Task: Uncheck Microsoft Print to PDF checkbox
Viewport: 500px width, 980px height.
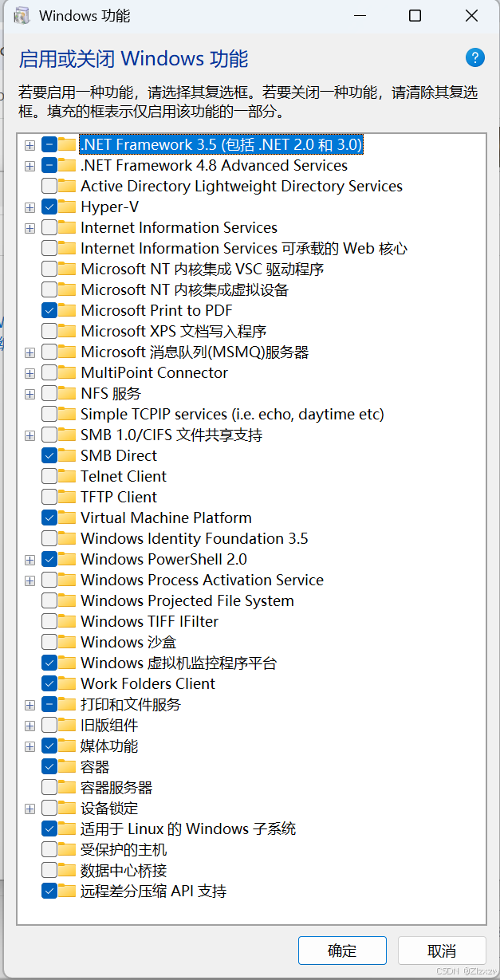Action: coord(49,310)
